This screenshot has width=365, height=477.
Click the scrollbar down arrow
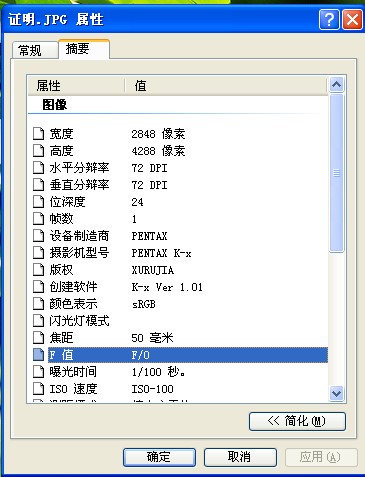point(337,393)
